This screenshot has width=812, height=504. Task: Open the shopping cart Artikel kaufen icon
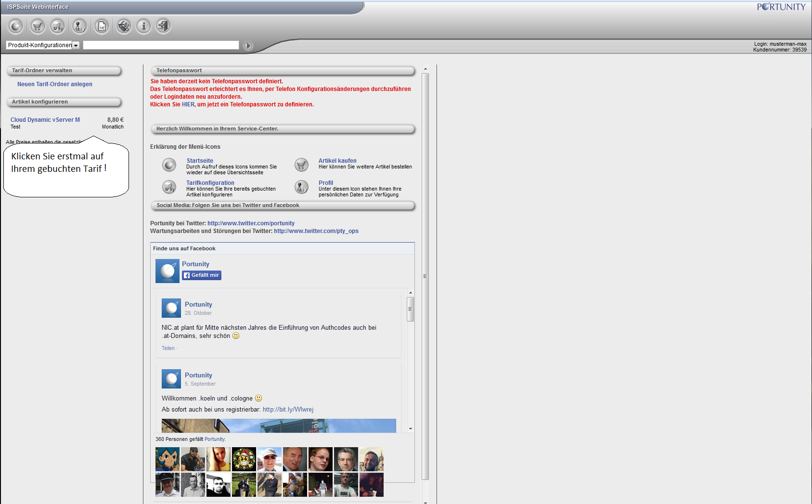(38, 26)
